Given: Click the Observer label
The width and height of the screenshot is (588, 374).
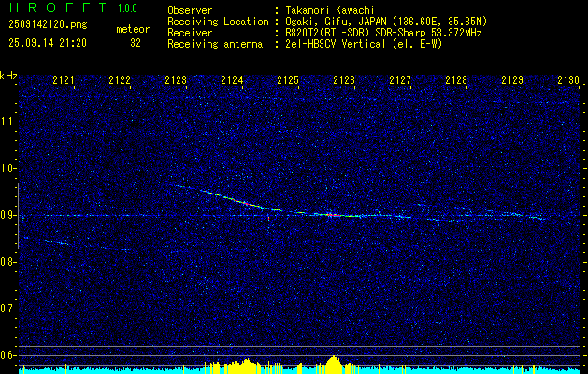Looking at the screenshot, I should 190,10.
